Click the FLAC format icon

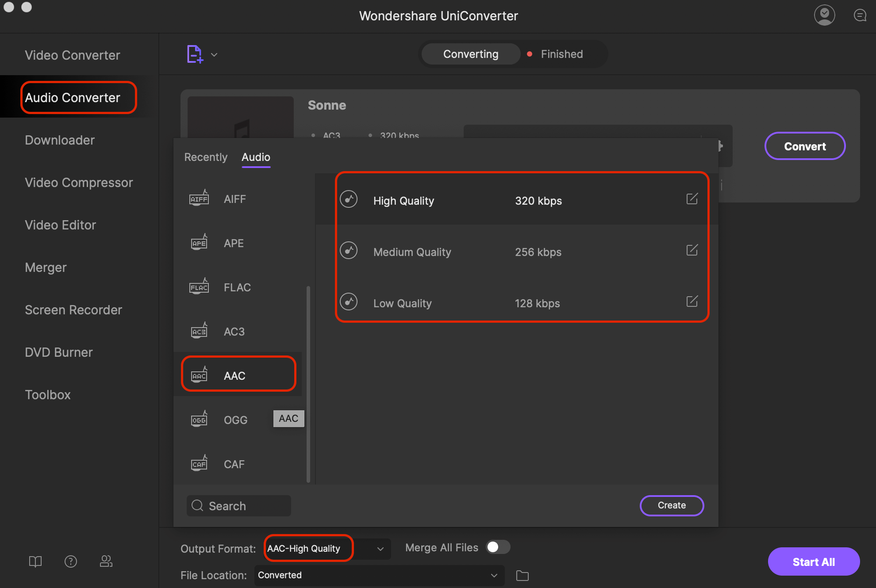click(x=199, y=287)
